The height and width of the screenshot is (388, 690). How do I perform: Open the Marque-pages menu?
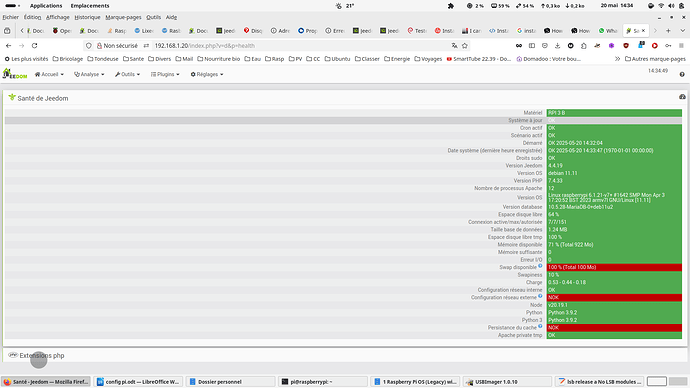point(123,17)
